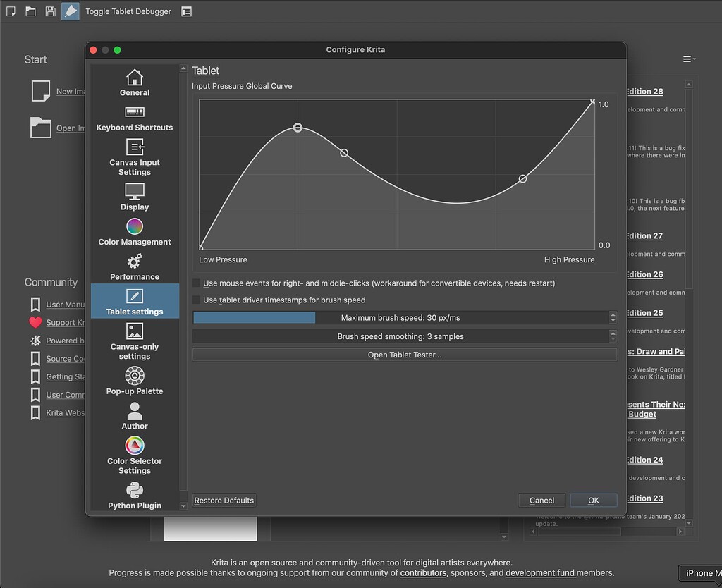The image size is (722, 588).
Task: Select the Performance gear icon
Action: 134,262
